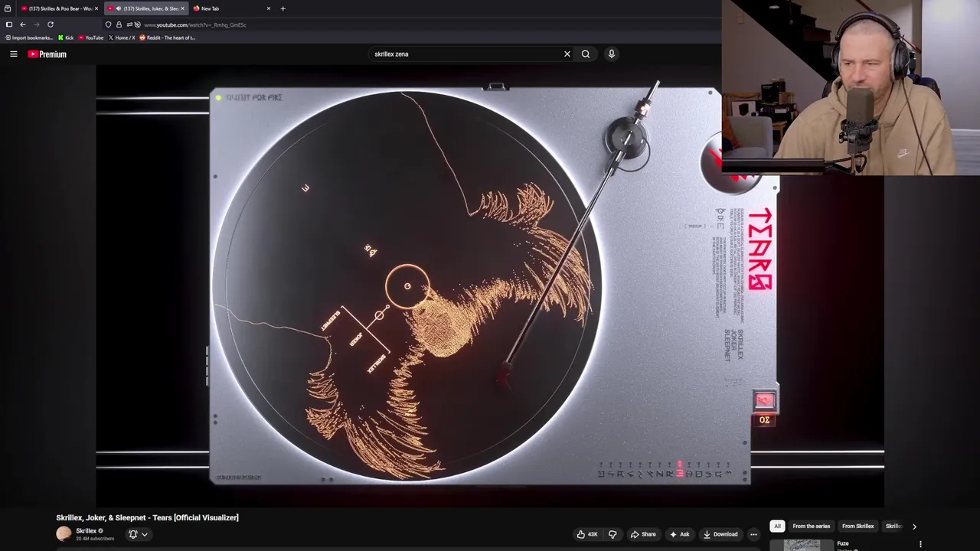This screenshot has width=980, height=551.
Task: Like the video with 43K thumbs up
Action: click(587, 534)
